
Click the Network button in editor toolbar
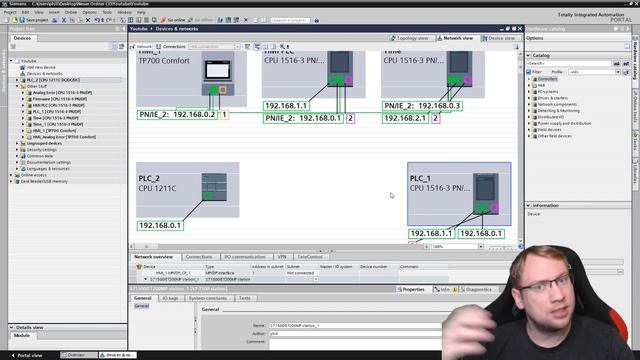click(x=141, y=47)
